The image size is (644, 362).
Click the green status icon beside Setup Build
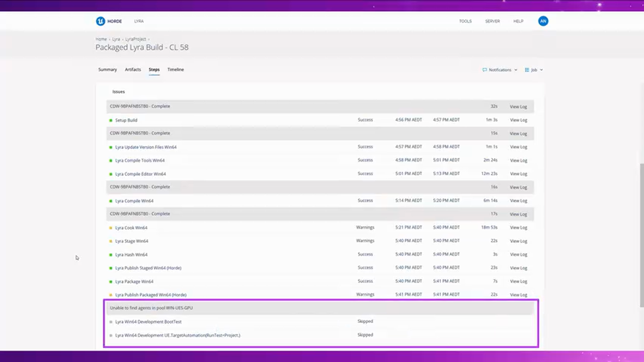[111, 120]
